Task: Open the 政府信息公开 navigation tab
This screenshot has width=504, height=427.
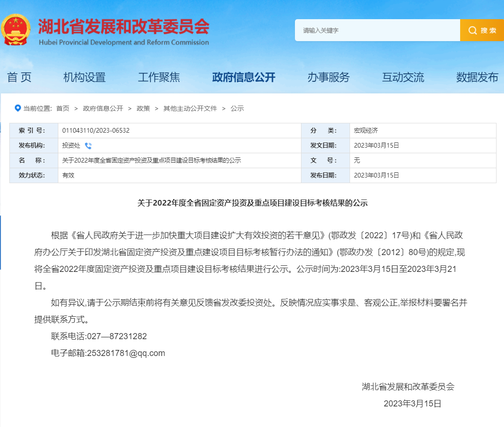Action: (244, 77)
